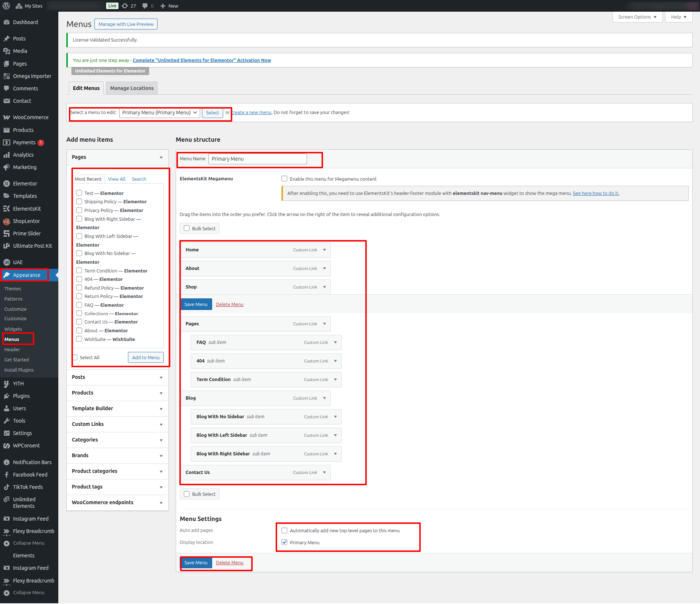Open Plugins via its plug icon

point(7,396)
